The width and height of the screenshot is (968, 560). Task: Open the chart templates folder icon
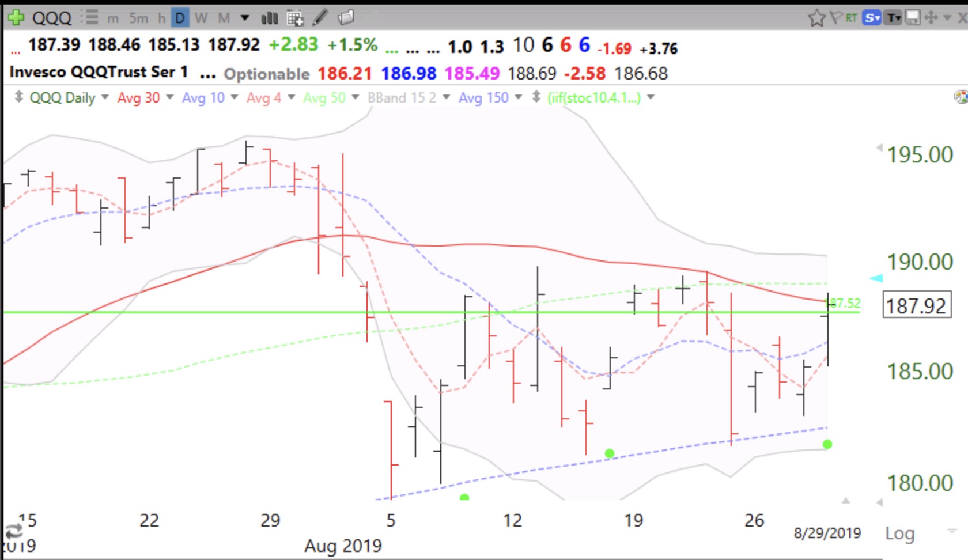point(346,18)
